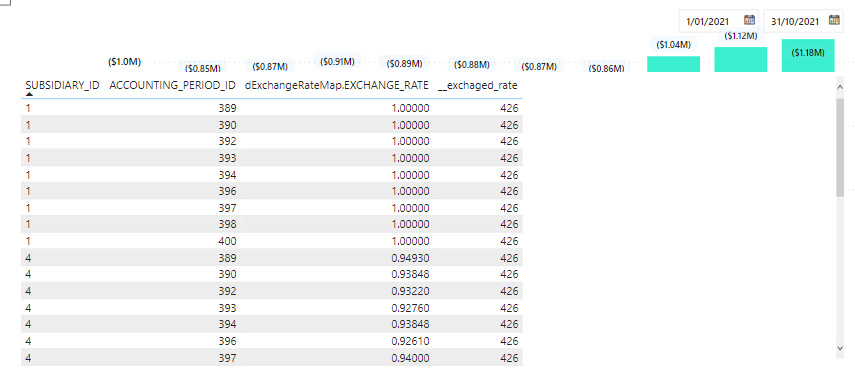
Task: Click the table scrollbar up arrow
Action: (840, 86)
